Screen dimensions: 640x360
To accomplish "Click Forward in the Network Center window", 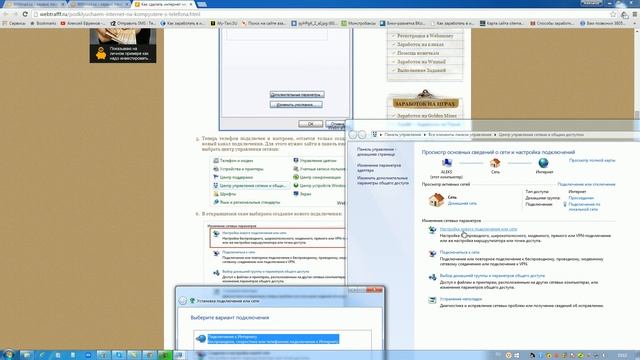I will pos(362,134).
